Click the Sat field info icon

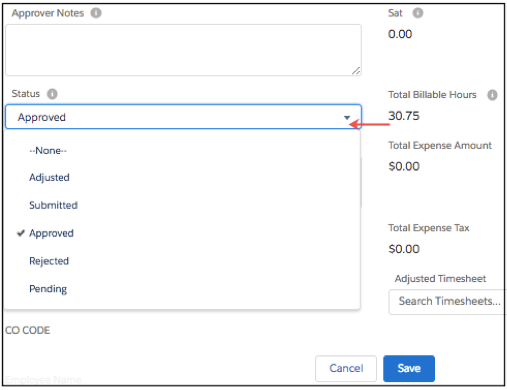tap(418, 13)
